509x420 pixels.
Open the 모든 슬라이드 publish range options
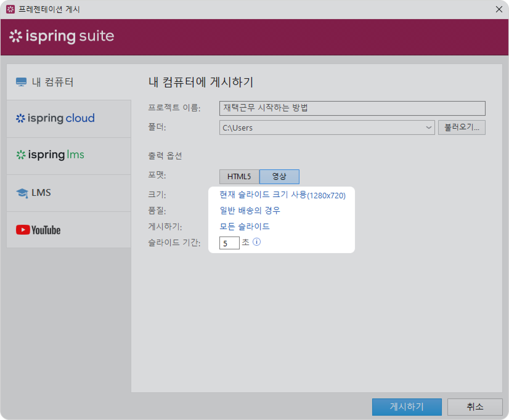[244, 227]
